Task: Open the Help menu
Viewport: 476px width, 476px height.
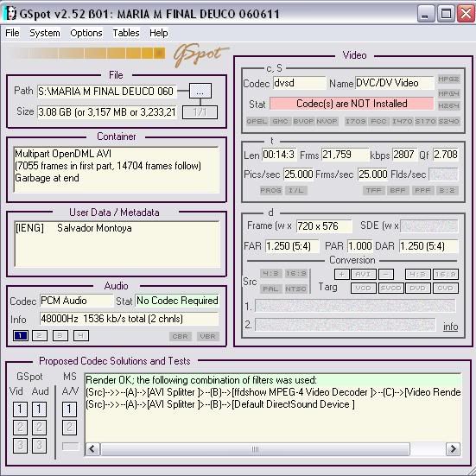Action: [158, 33]
